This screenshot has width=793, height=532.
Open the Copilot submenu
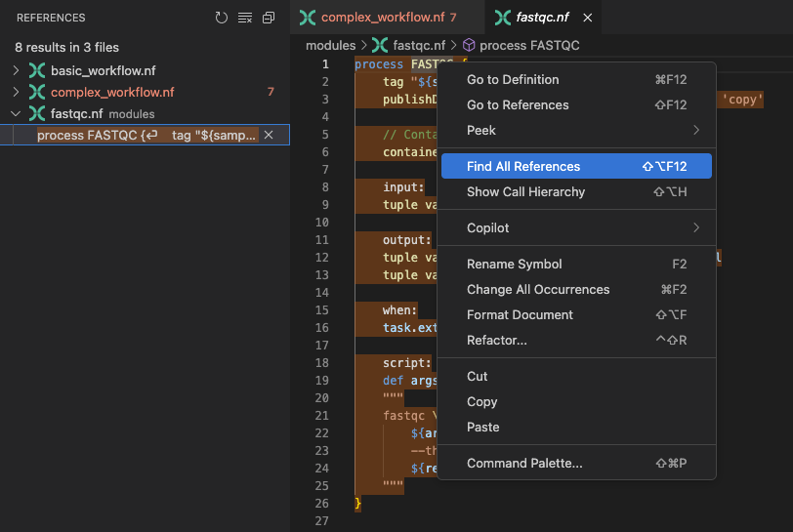576,227
